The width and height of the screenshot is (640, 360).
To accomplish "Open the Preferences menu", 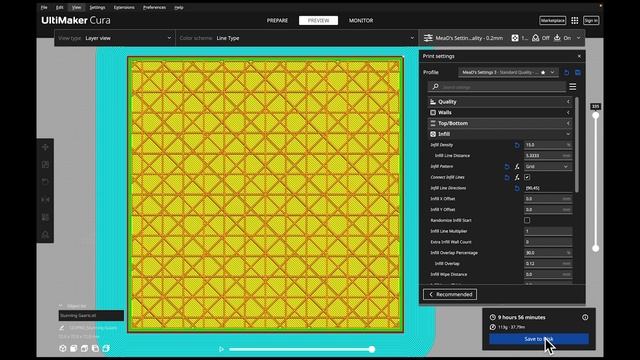I will [154, 7].
